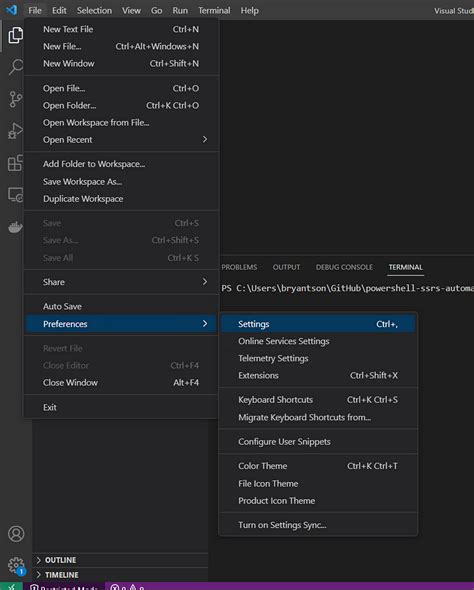Choose Migrate Keyboard Shortcuts from...

pos(318,417)
